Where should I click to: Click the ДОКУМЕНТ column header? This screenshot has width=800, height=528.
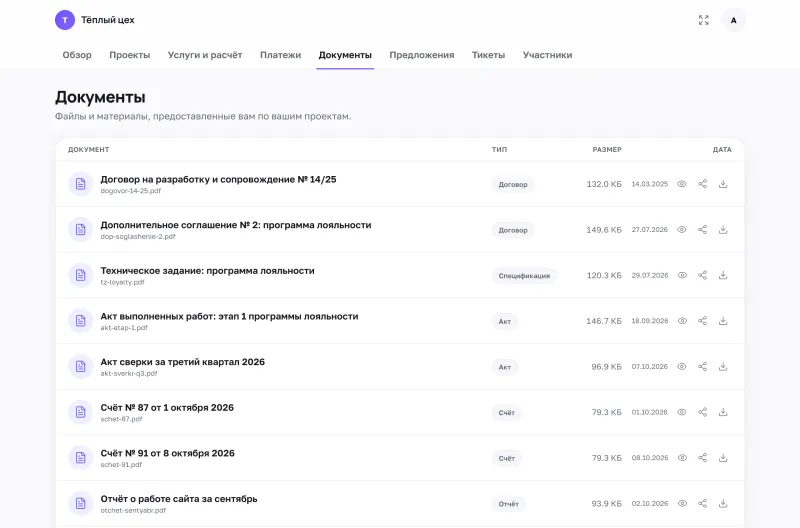point(89,149)
